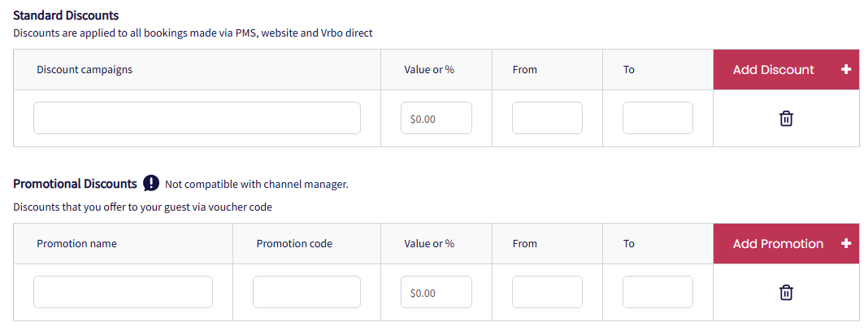Viewport: 868px width, 331px height.
Task: Open the standard discount To date field
Action: 658,118
